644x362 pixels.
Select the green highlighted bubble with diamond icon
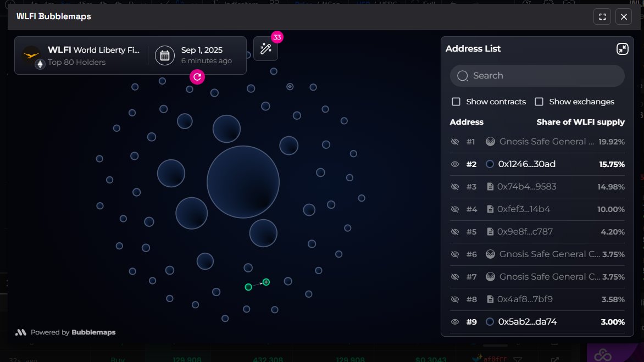(x=266, y=282)
